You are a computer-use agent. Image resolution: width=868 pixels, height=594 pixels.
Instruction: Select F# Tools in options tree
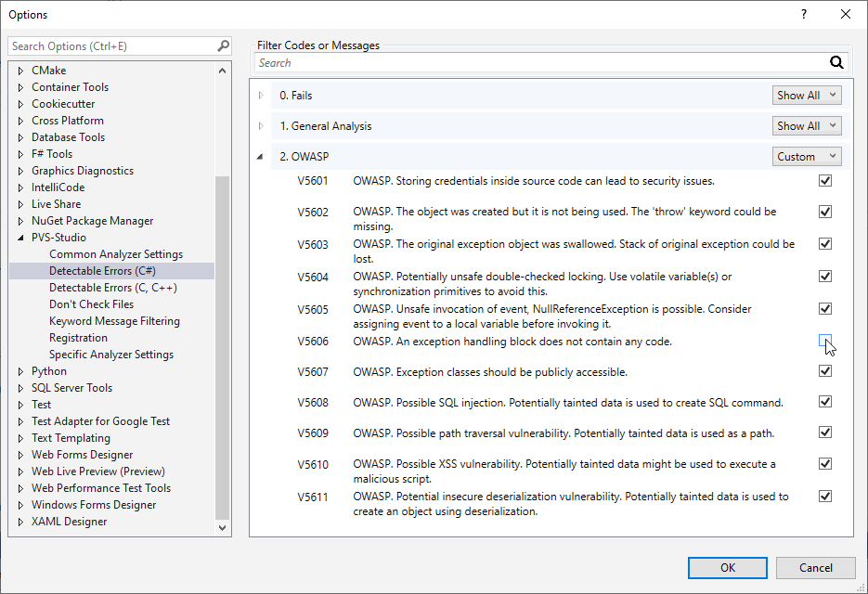point(52,154)
